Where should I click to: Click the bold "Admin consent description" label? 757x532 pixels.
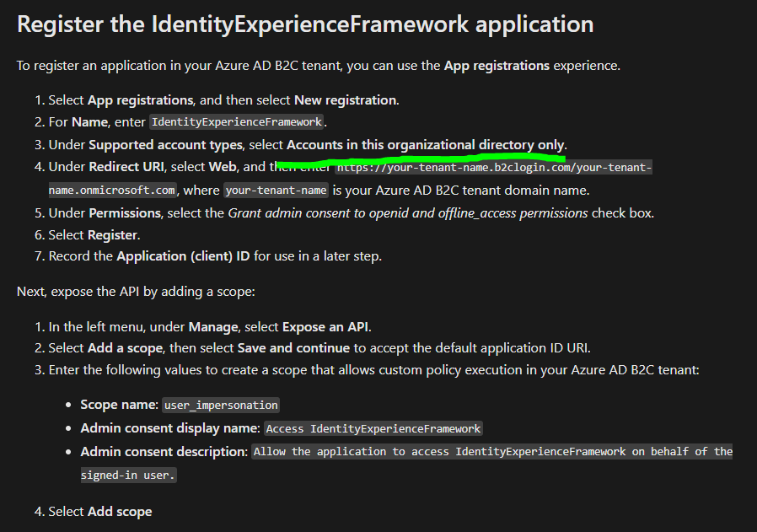coord(164,452)
